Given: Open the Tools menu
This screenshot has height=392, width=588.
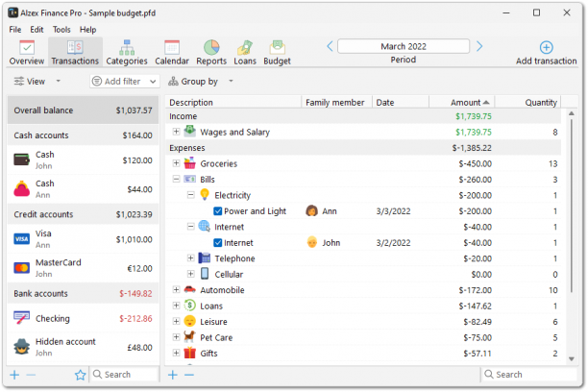Looking at the screenshot, I should pyautogui.click(x=61, y=29).
